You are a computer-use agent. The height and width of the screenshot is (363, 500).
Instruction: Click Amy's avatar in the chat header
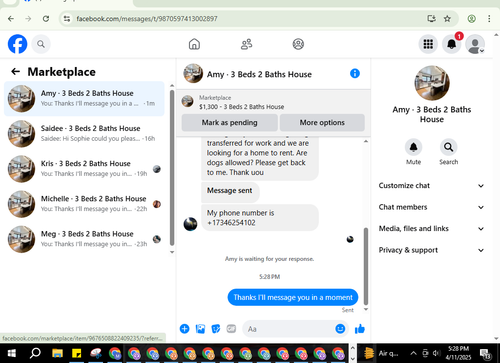pos(193,73)
